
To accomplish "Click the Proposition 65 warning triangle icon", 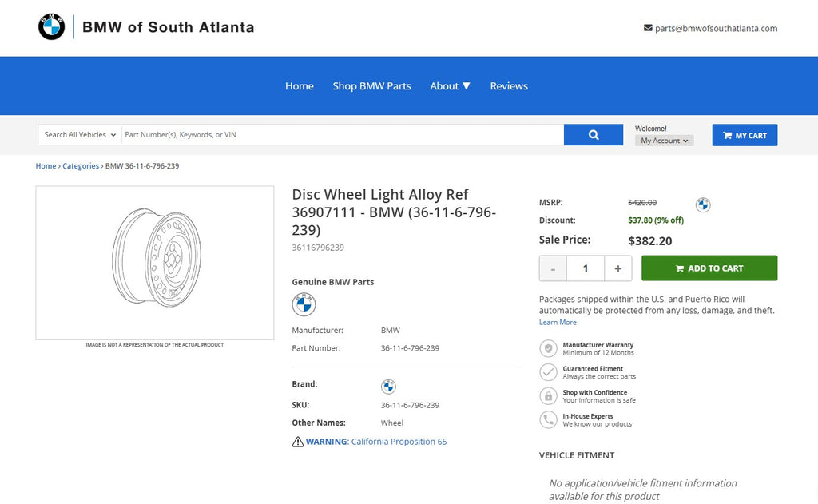I will (298, 442).
